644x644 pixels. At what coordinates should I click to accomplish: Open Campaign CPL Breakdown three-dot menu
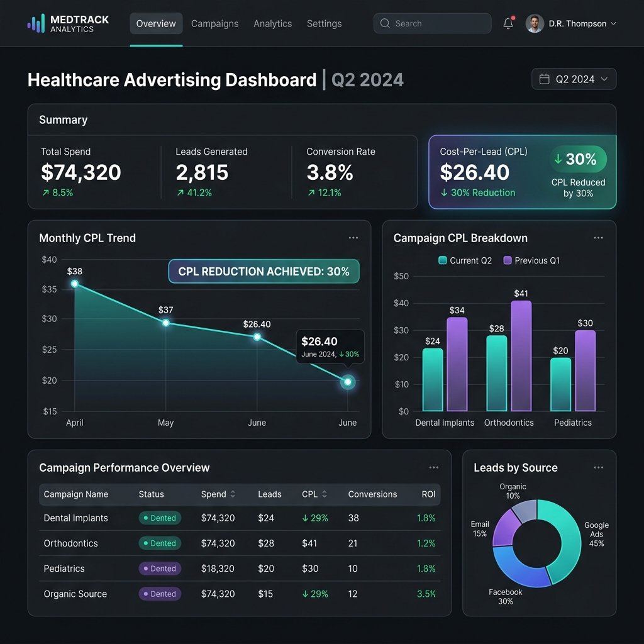click(x=598, y=238)
